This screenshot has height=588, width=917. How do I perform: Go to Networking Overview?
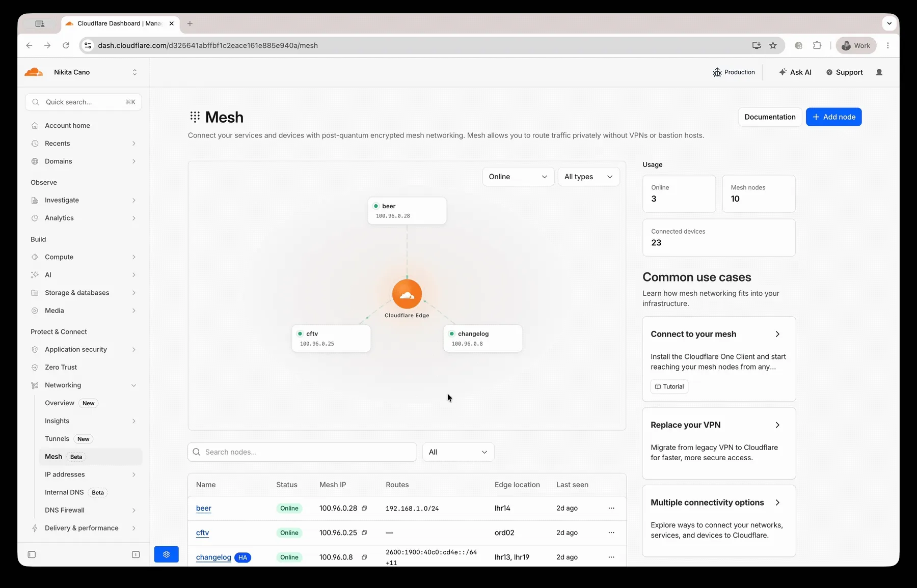90,403
